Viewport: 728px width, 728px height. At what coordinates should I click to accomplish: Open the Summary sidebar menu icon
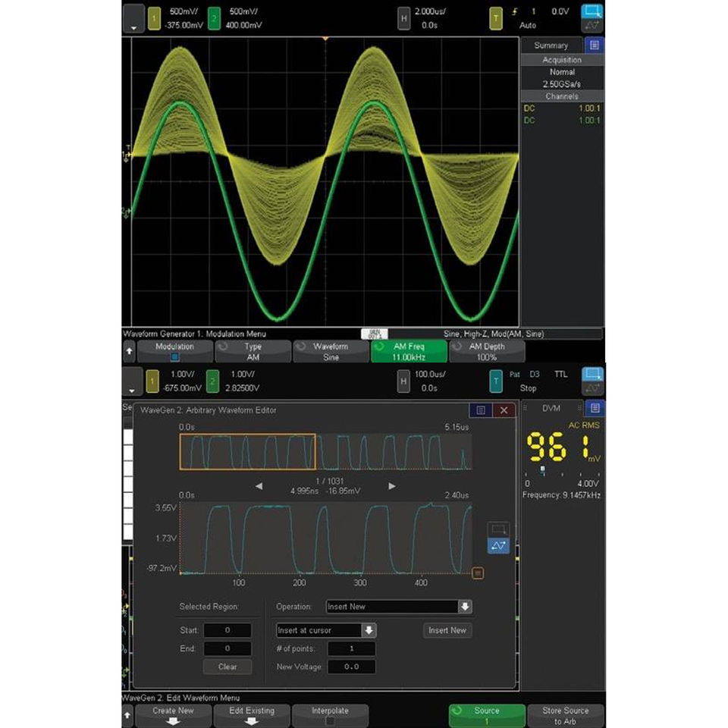pos(594,45)
